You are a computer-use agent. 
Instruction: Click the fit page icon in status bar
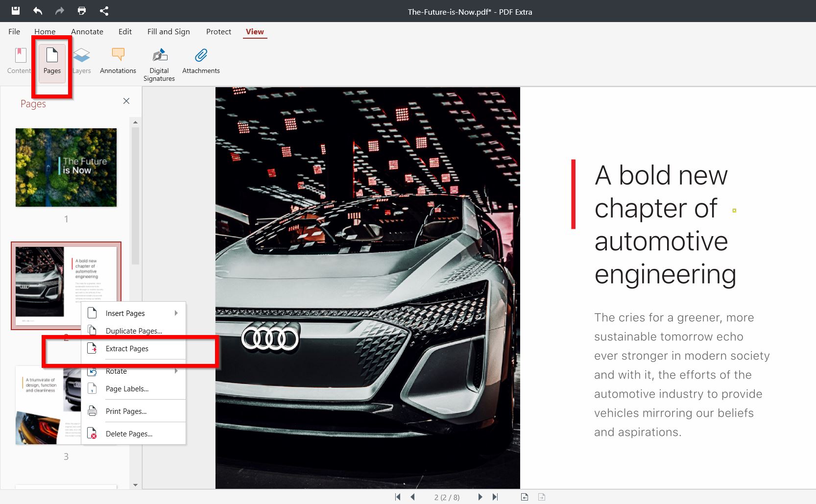coord(525,497)
